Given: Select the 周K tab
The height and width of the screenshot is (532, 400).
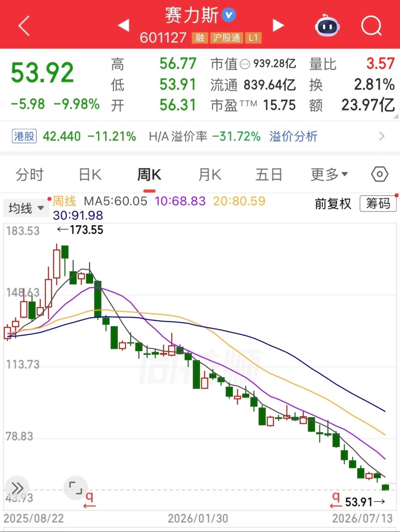Looking at the screenshot, I should tap(149, 174).
